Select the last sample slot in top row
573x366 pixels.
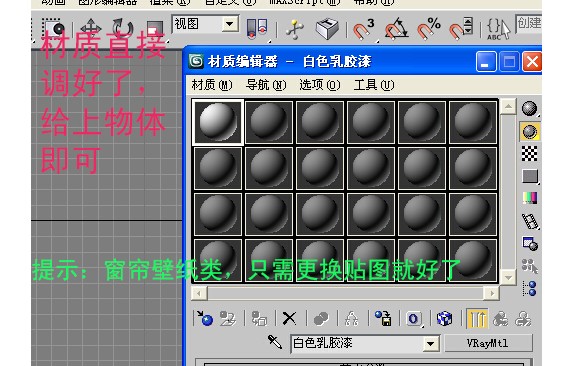473,122
